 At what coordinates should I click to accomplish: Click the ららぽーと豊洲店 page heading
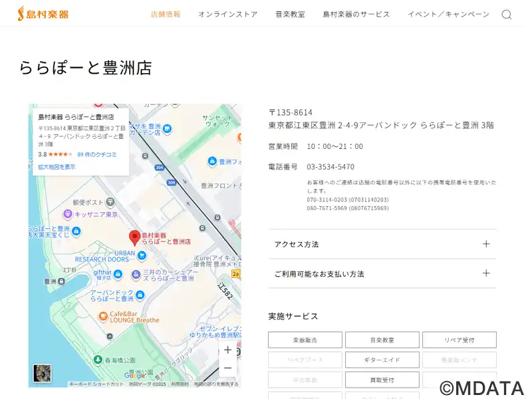[x=86, y=68]
